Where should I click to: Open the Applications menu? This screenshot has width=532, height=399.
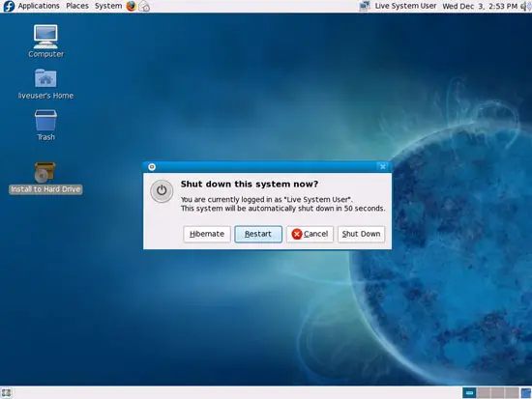coord(39,6)
